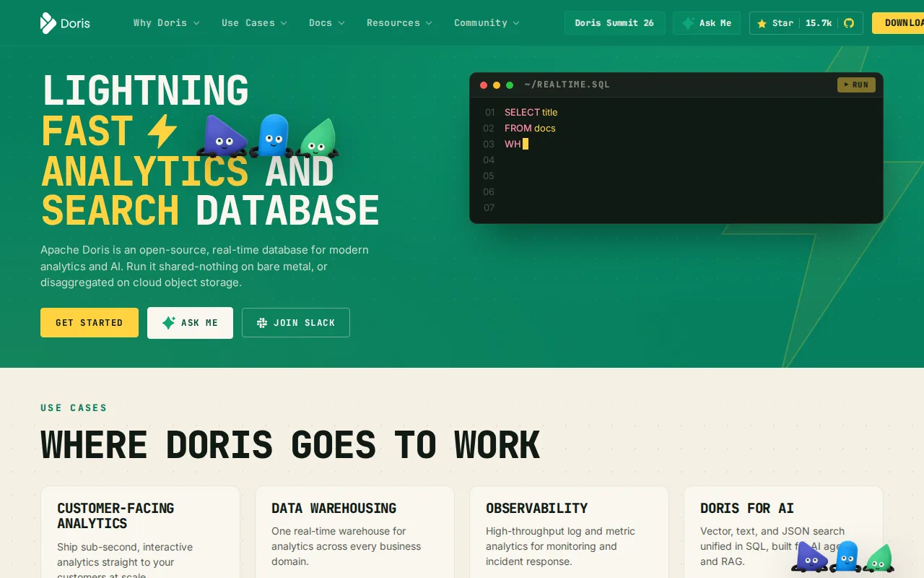Click the yellow Download button
This screenshot has width=924, height=578.
(898, 23)
